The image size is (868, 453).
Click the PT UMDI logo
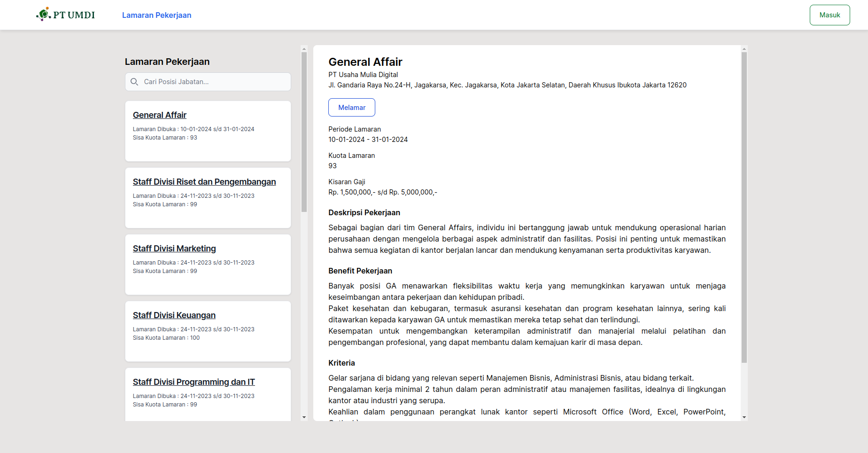66,15
